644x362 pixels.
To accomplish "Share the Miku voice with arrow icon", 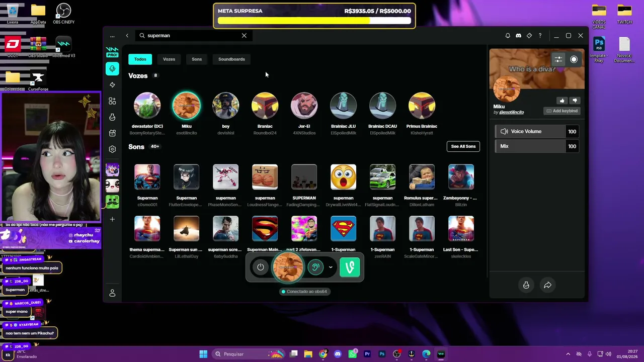I will click(547, 285).
